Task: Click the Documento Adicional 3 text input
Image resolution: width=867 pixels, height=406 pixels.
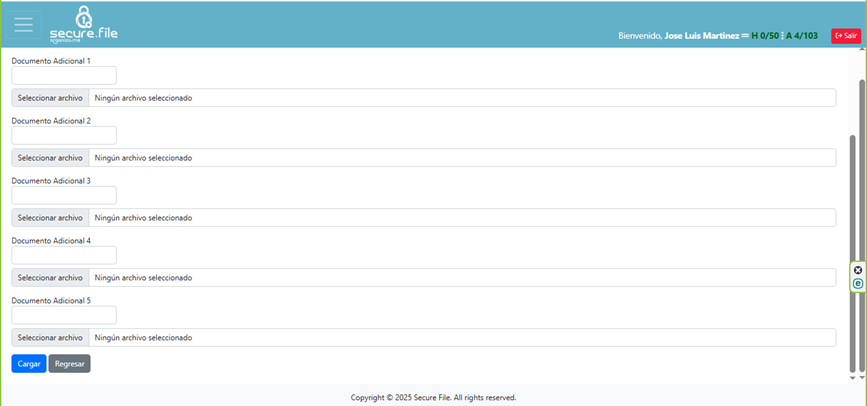Action: (64, 195)
